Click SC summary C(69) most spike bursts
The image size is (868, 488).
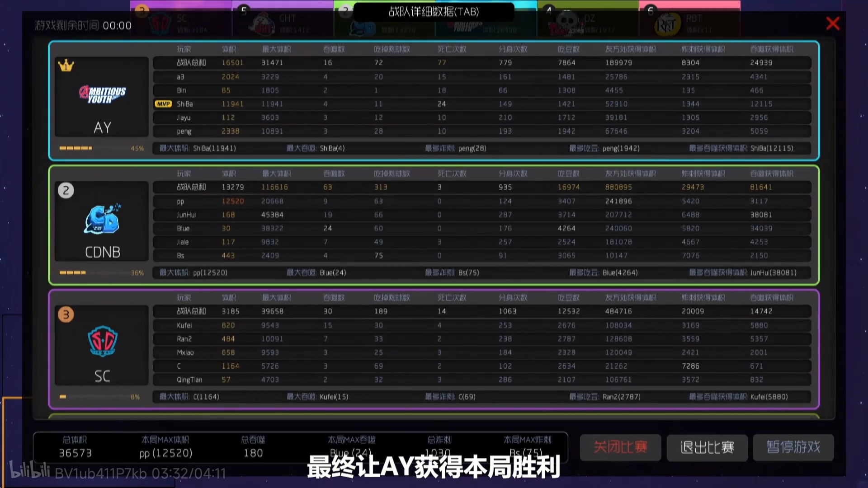coord(467,397)
